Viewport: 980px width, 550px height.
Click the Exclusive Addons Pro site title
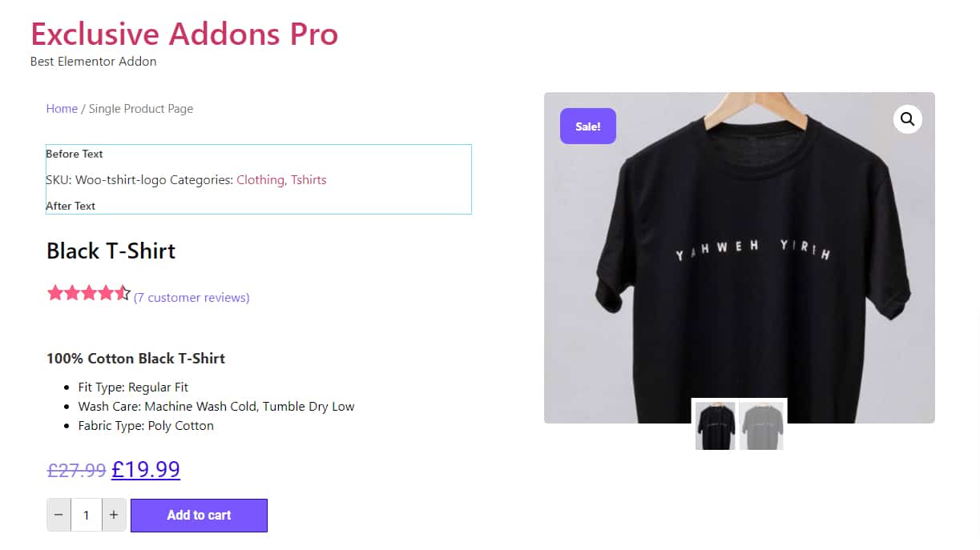pyautogui.click(x=184, y=34)
